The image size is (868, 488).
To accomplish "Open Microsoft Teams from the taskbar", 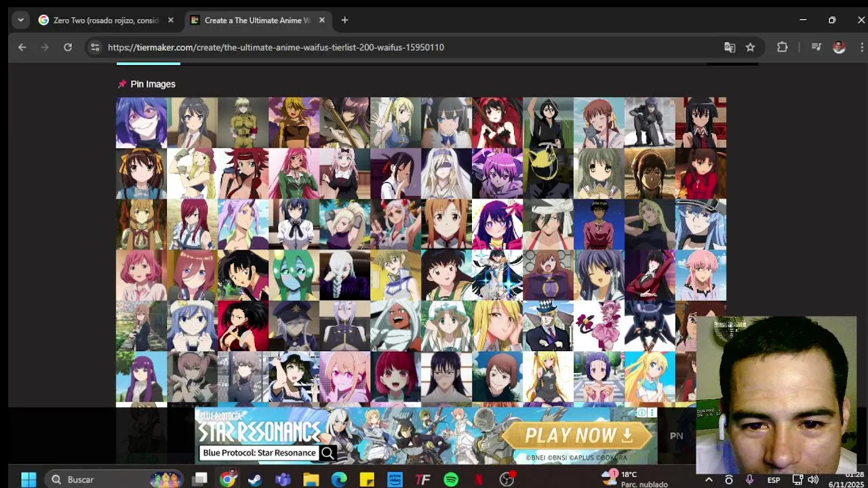I will pyautogui.click(x=283, y=480).
